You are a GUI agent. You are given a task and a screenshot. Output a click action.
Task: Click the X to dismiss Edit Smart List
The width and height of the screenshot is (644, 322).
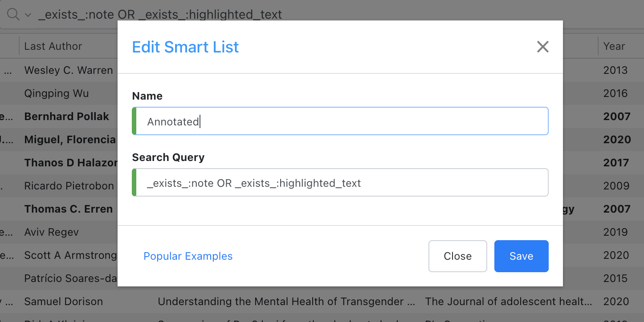click(542, 46)
